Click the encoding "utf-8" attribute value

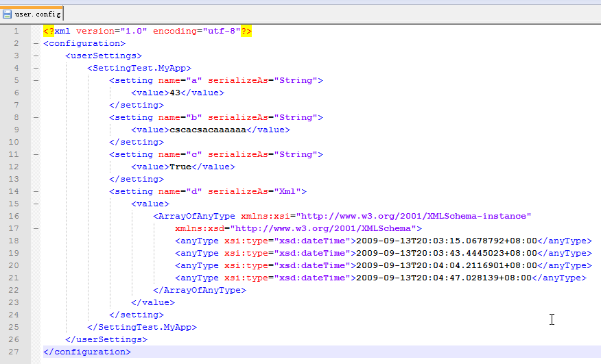(222, 31)
